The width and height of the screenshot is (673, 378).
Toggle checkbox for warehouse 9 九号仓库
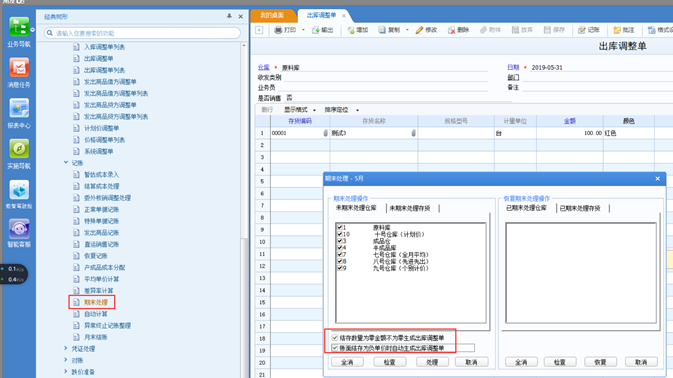click(340, 268)
